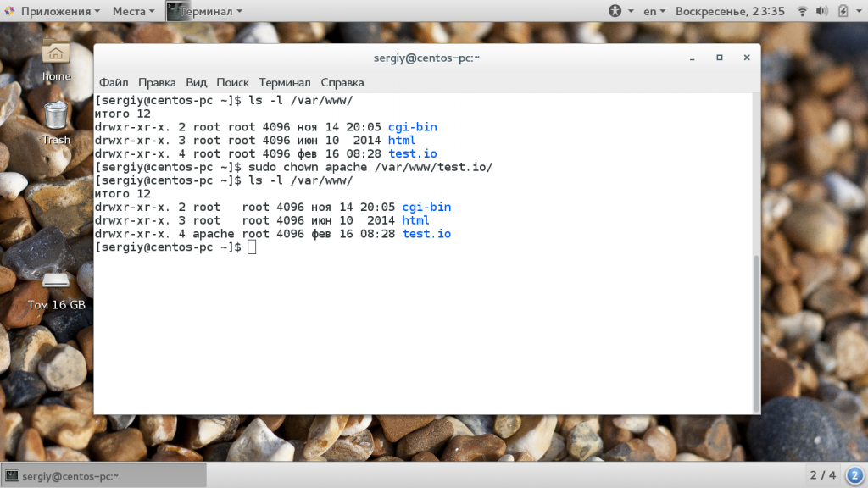Open the Поиск menu
The image size is (868, 488).
[x=232, y=82]
